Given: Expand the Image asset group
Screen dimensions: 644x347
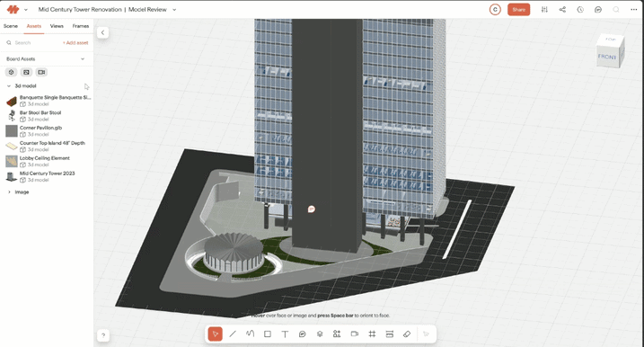Looking at the screenshot, I should [9, 192].
